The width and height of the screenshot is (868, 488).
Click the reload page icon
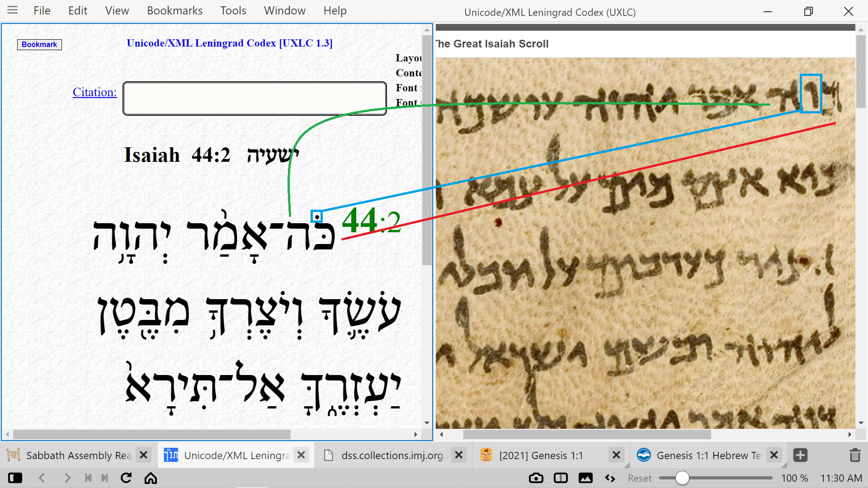click(126, 478)
